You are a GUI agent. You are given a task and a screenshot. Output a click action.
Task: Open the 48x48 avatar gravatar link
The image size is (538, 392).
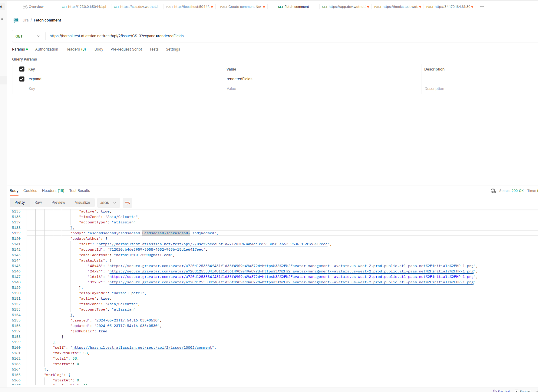[292, 266]
